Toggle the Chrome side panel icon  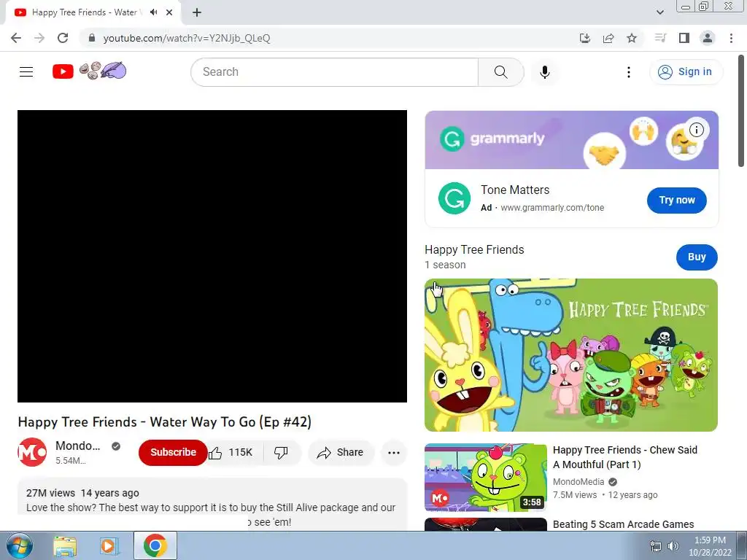pos(684,38)
